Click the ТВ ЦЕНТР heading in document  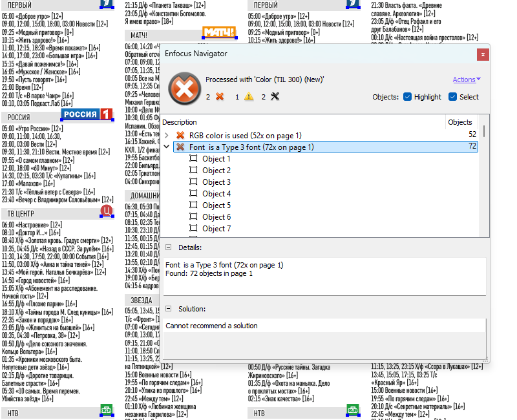pyautogui.click(x=21, y=214)
